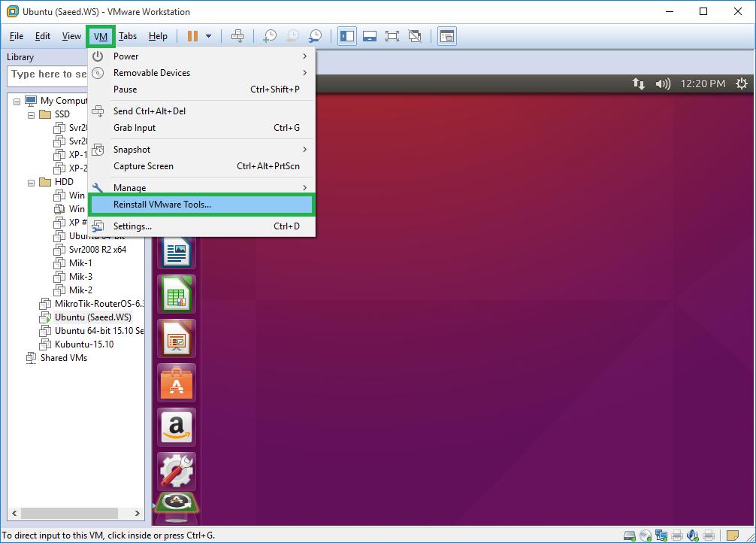This screenshot has height=543, width=756.
Task: Expand the Snapshot submenu
Action: click(201, 150)
